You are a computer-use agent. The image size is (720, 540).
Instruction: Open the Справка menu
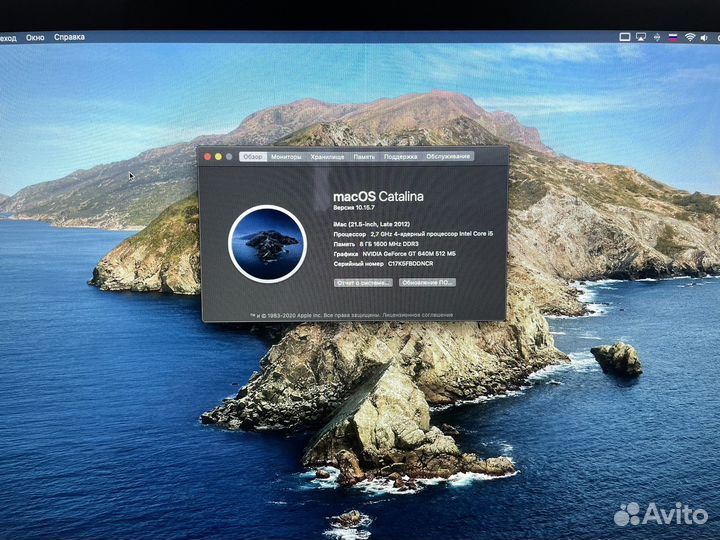coord(69,37)
